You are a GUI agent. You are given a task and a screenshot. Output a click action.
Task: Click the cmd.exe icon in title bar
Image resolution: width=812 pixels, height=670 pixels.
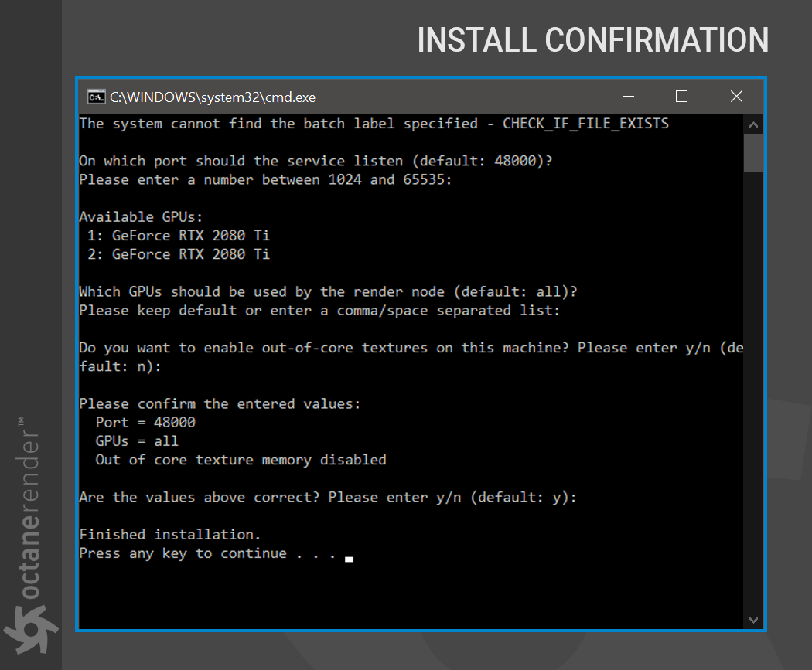click(x=96, y=97)
